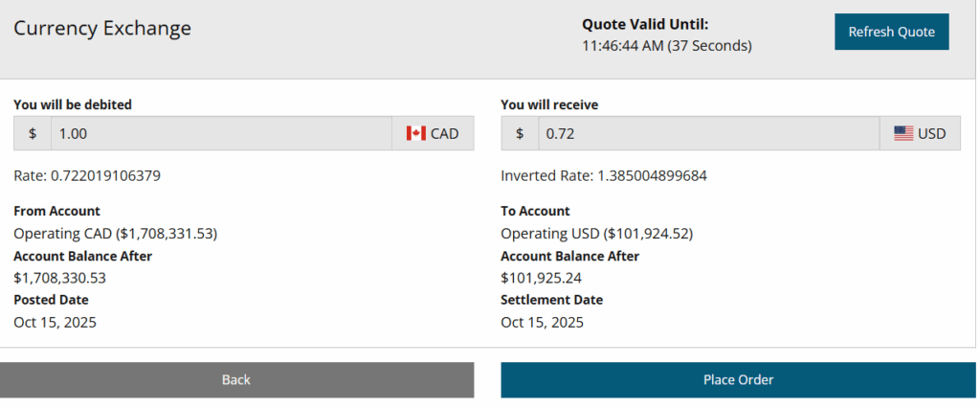980x409 pixels.
Task: Click the Canadian flag icon
Action: [x=415, y=133]
